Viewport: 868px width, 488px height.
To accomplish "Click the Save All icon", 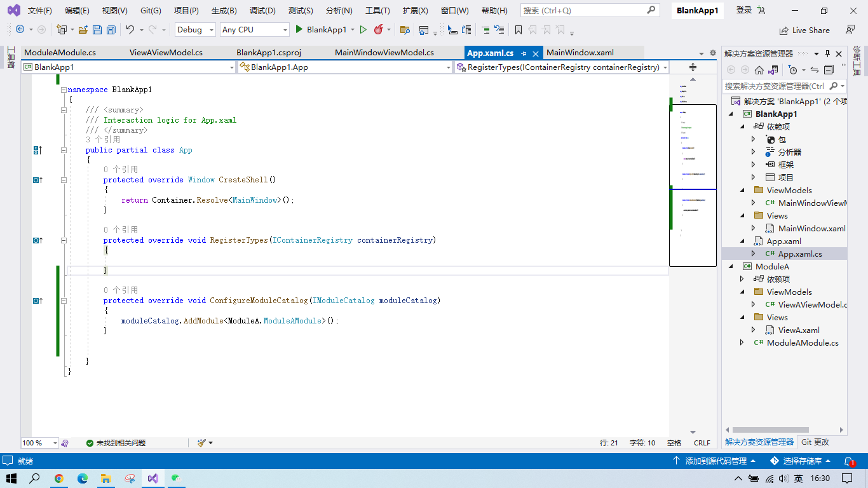I will 111,30.
